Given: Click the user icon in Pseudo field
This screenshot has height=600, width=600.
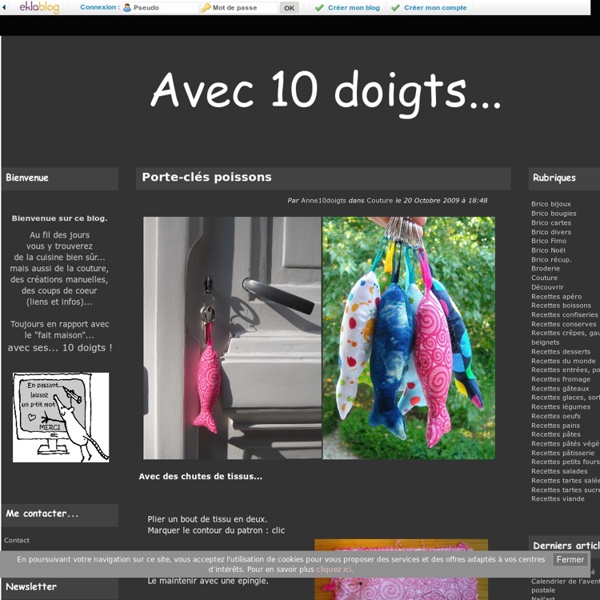Looking at the screenshot, I should (127, 7).
